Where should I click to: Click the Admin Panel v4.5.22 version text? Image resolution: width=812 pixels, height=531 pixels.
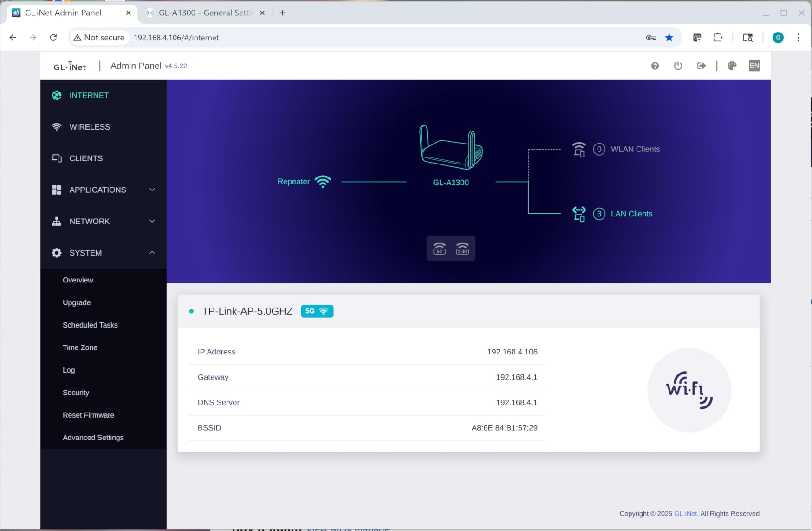tap(149, 66)
